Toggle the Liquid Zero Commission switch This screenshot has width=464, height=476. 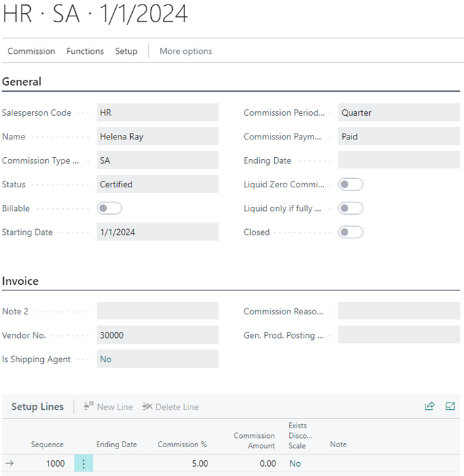pos(351,184)
